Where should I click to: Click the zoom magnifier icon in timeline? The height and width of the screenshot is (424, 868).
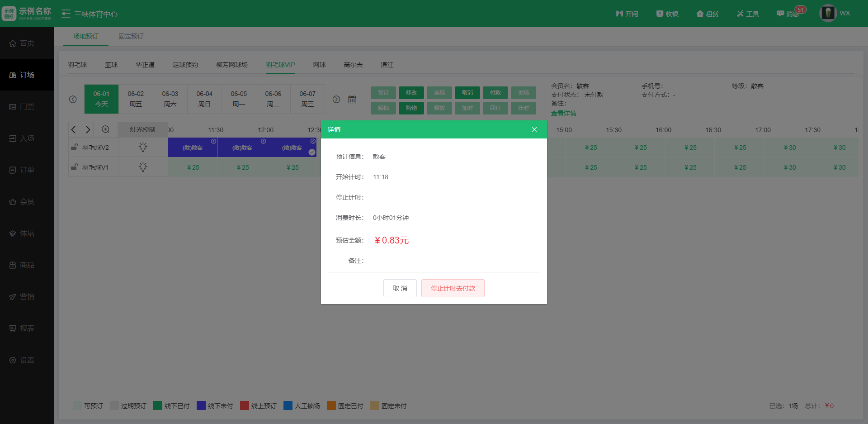[105, 129]
